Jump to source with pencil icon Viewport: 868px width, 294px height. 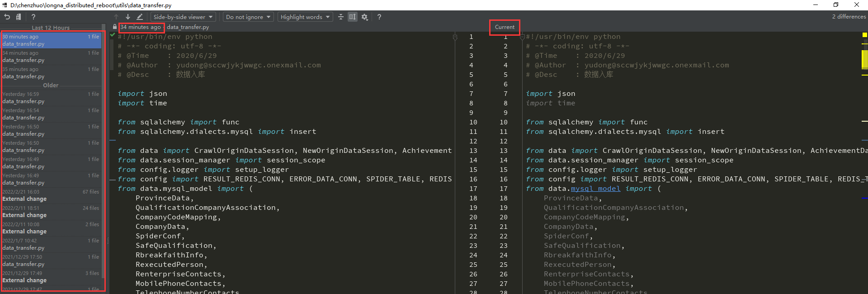140,17
